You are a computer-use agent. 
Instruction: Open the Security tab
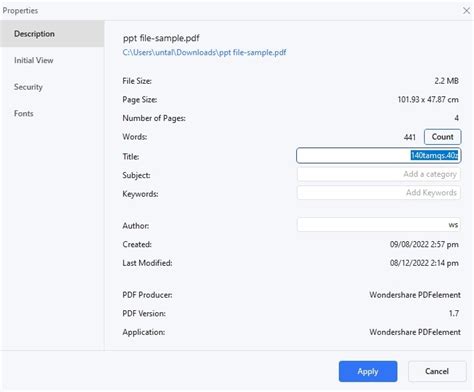click(x=52, y=87)
